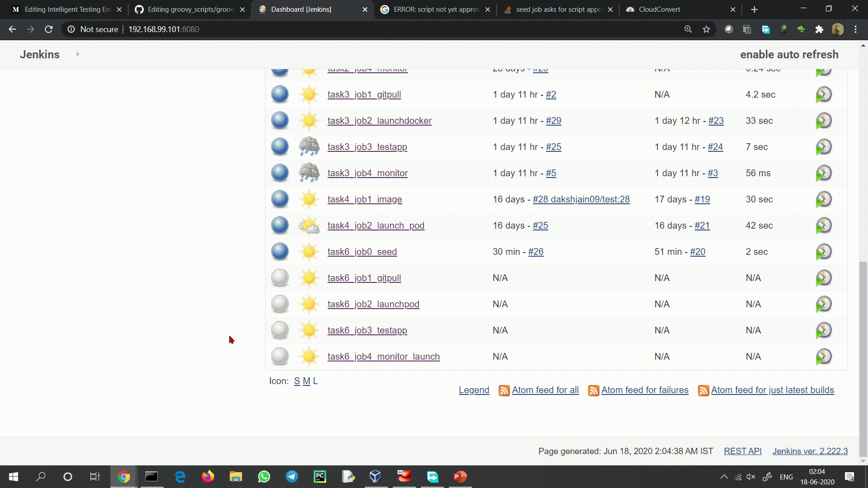Open REST API link in footer
The height and width of the screenshot is (488, 868).
point(742,451)
